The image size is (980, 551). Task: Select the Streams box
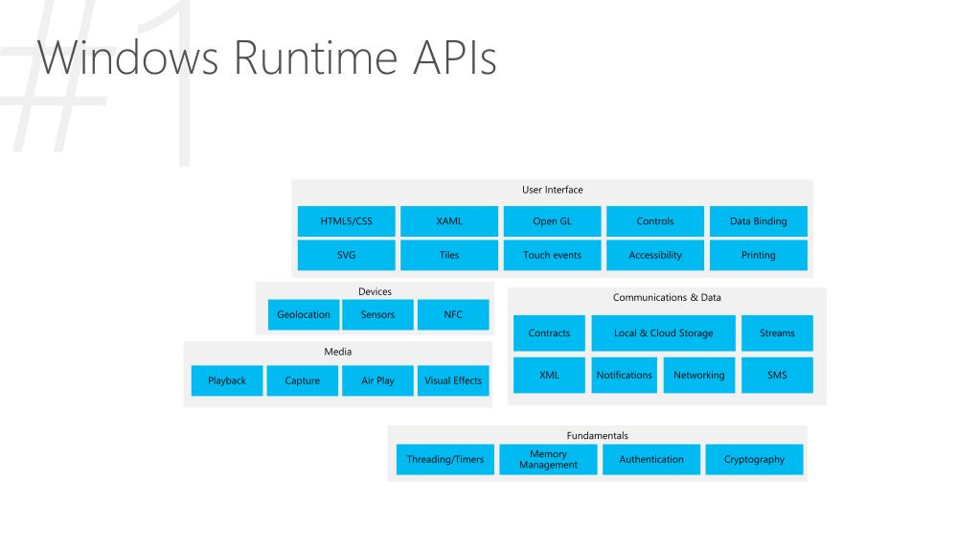click(x=777, y=333)
